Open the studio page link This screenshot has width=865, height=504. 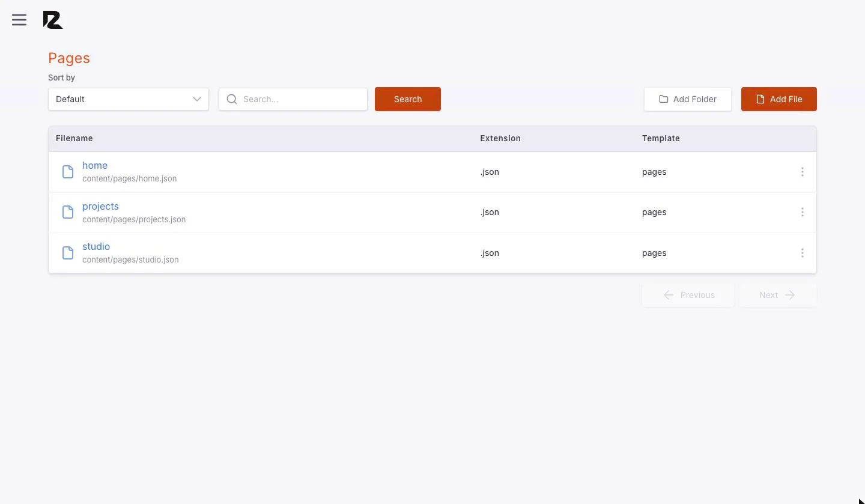click(96, 246)
